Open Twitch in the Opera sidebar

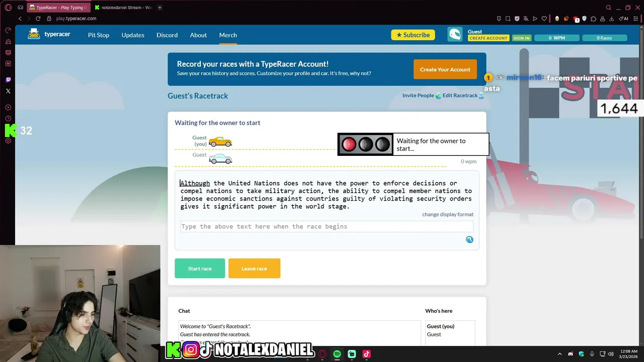8,79
